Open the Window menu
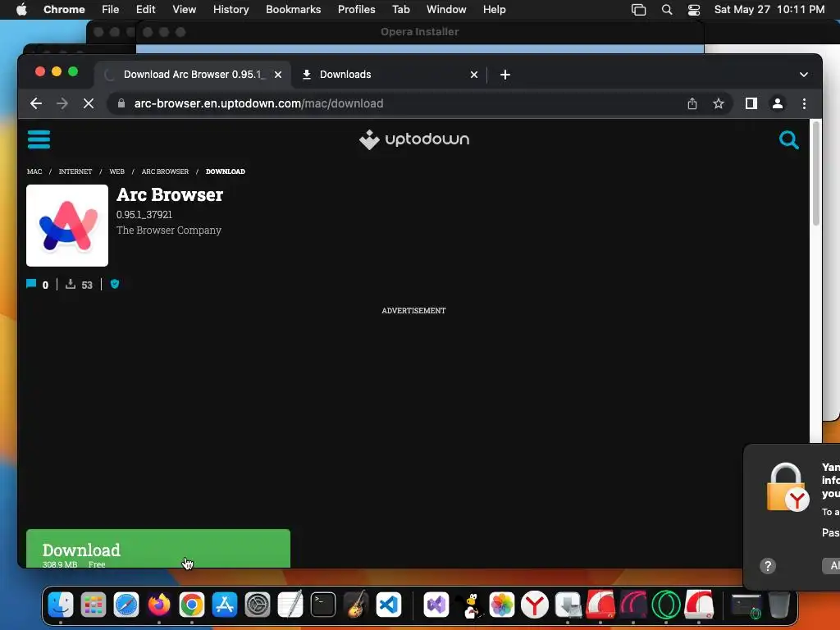This screenshot has width=840, height=630. pyautogui.click(x=446, y=9)
